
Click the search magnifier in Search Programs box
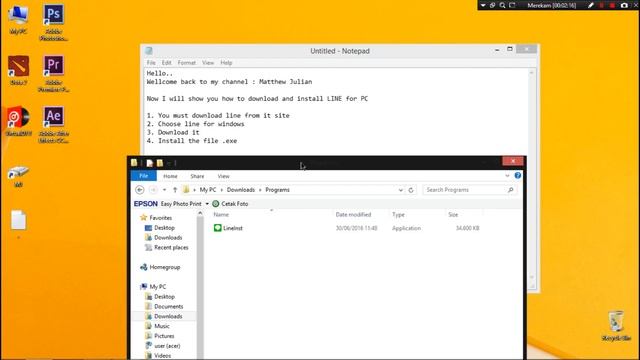[x=511, y=190]
